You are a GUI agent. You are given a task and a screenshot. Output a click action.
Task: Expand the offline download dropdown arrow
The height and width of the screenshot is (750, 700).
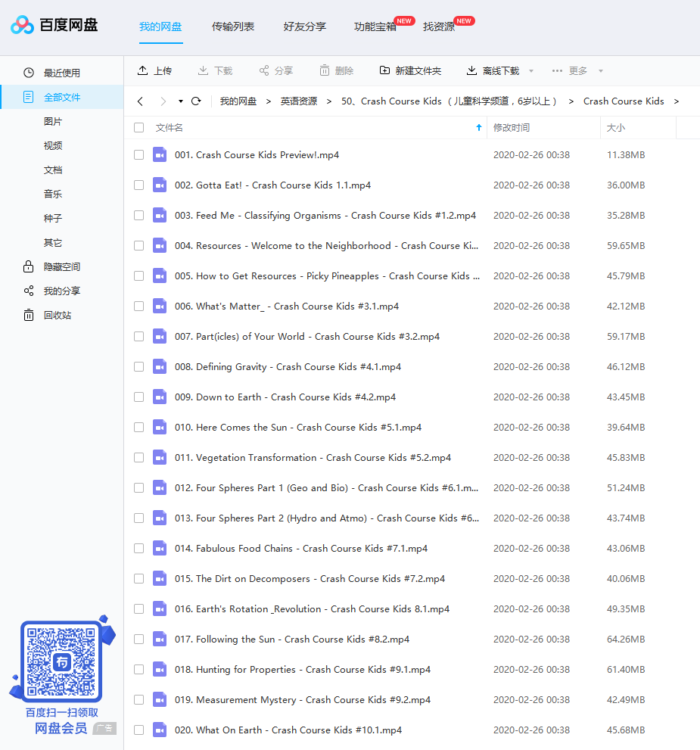pos(531,71)
